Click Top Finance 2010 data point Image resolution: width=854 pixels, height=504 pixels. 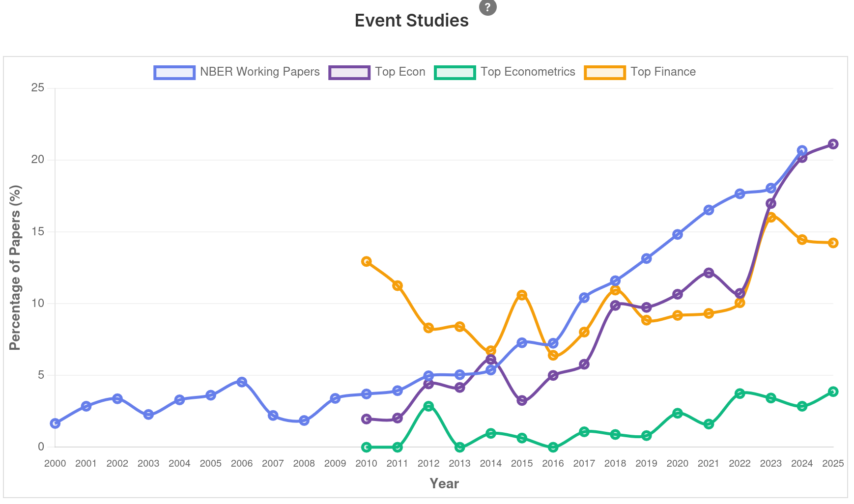click(x=366, y=261)
